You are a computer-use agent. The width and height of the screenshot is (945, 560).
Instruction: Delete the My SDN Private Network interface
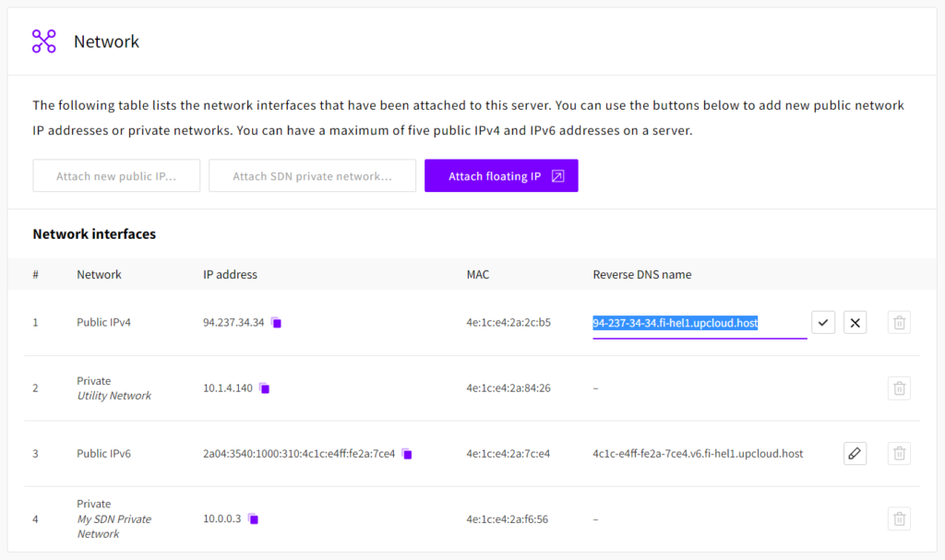coord(899,518)
